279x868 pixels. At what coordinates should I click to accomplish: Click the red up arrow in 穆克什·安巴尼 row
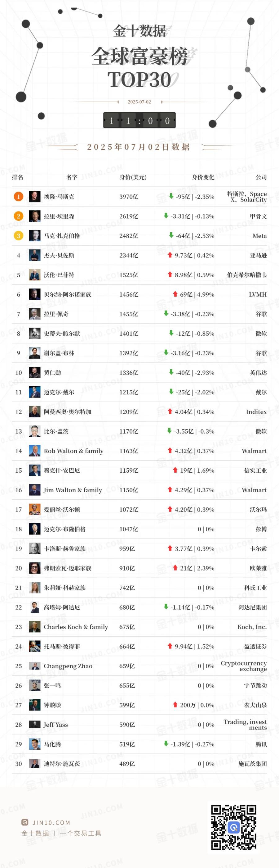(x=175, y=470)
